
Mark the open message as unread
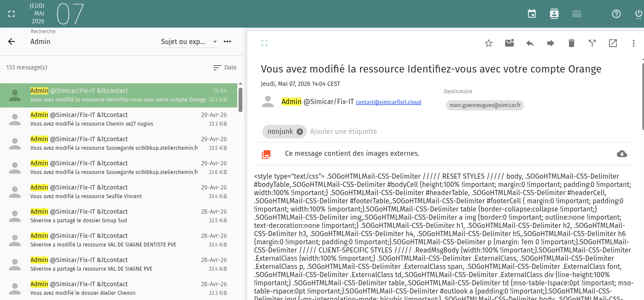click(509, 43)
